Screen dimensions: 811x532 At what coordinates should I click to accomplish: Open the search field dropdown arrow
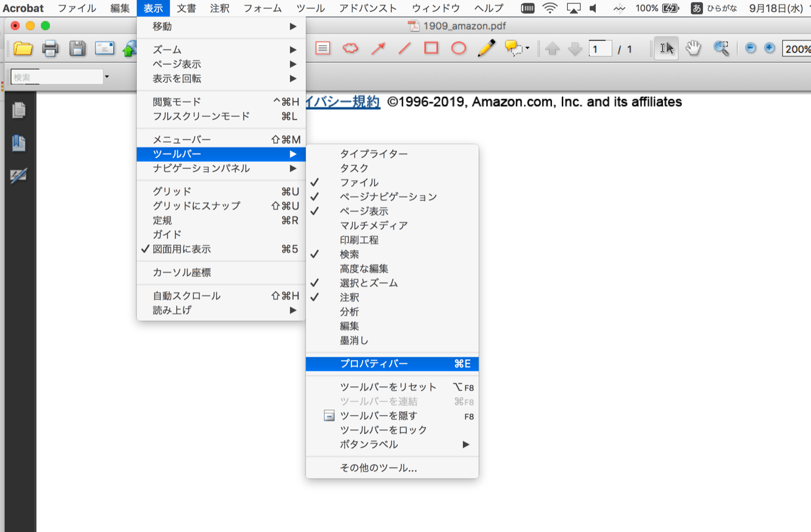click(x=107, y=77)
